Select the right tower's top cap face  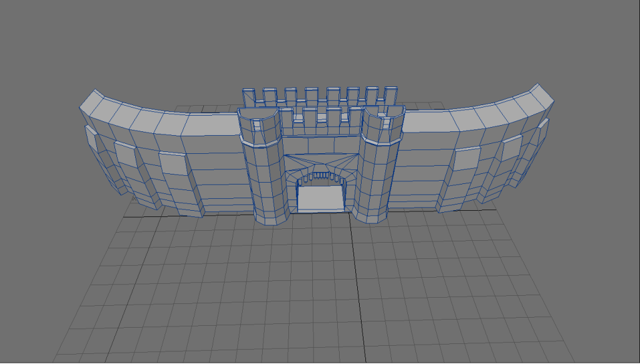(x=382, y=114)
